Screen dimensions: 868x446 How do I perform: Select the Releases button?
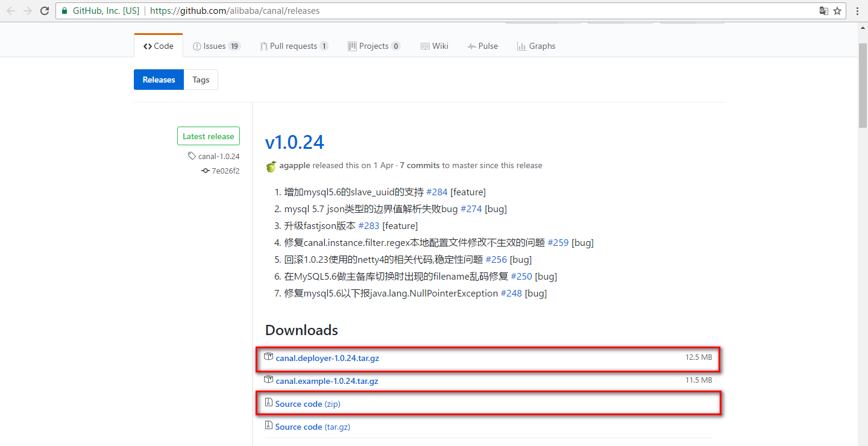(x=159, y=80)
